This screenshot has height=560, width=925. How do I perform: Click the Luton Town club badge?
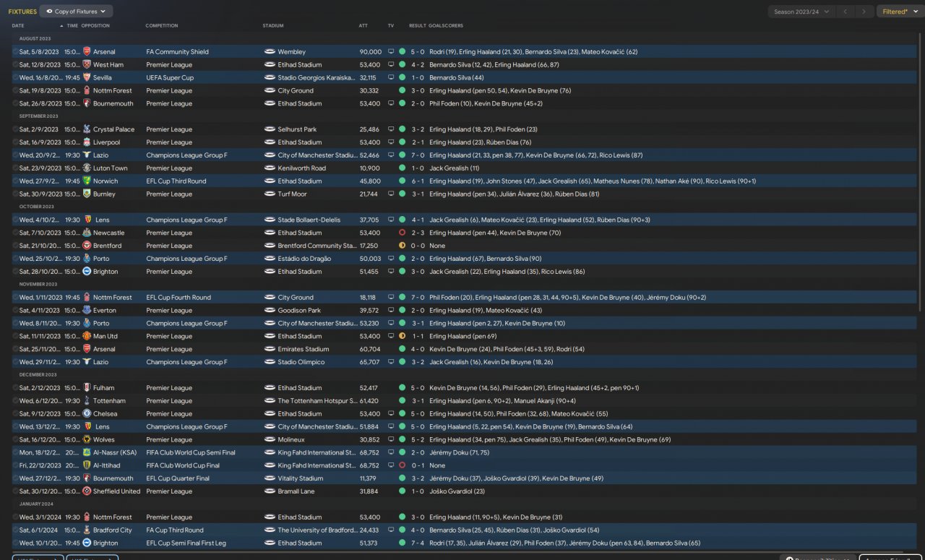87,168
